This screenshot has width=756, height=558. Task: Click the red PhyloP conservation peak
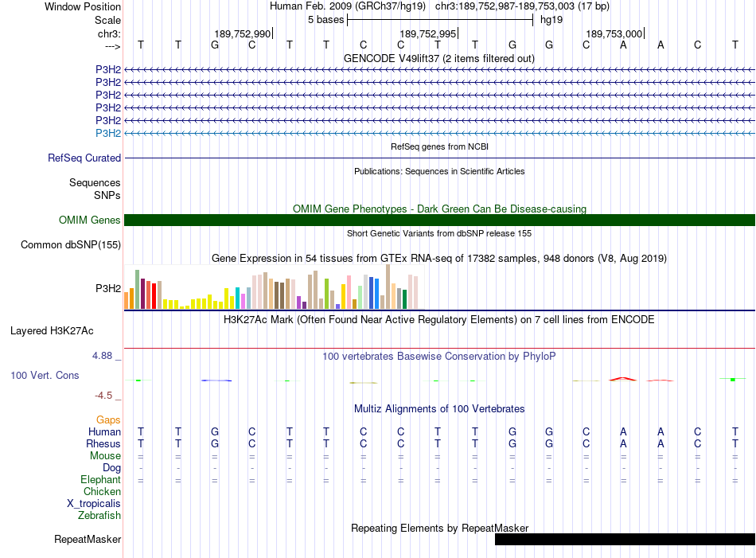(x=622, y=379)
